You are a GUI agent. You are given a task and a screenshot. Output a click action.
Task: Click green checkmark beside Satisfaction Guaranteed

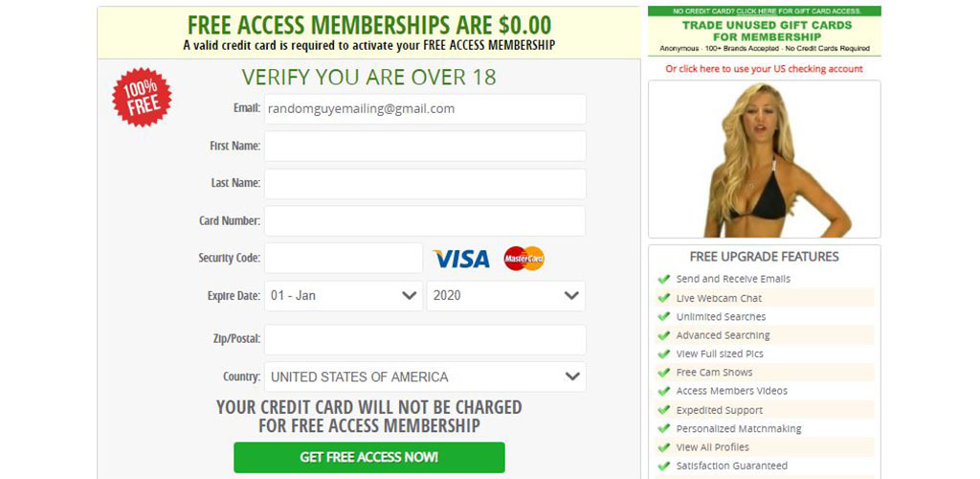(663, 466)
